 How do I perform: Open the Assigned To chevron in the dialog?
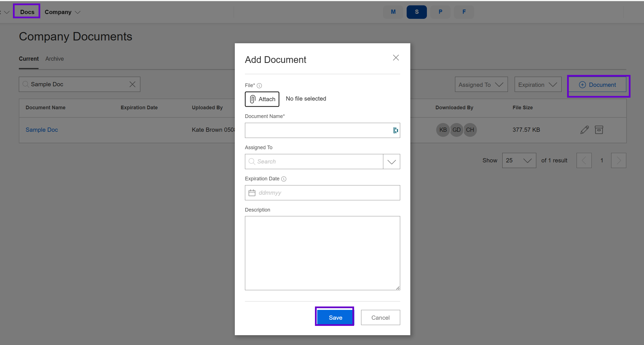[391, 162]
